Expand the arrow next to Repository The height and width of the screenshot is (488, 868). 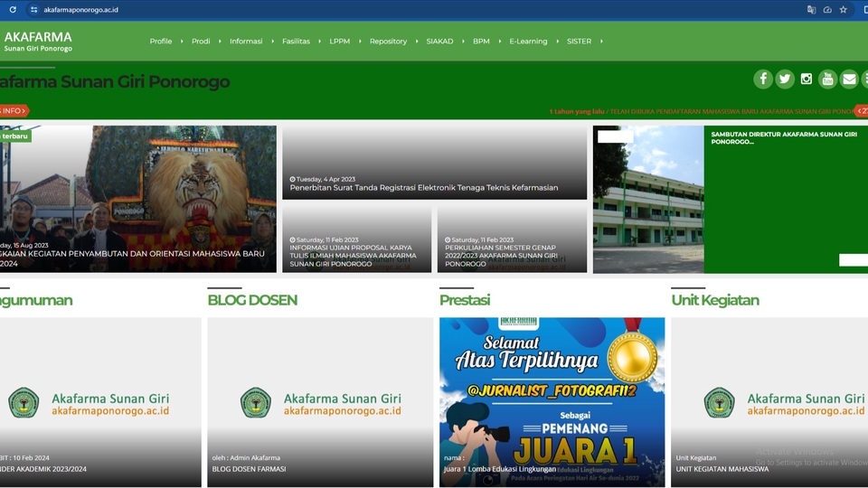click(416, 41)
